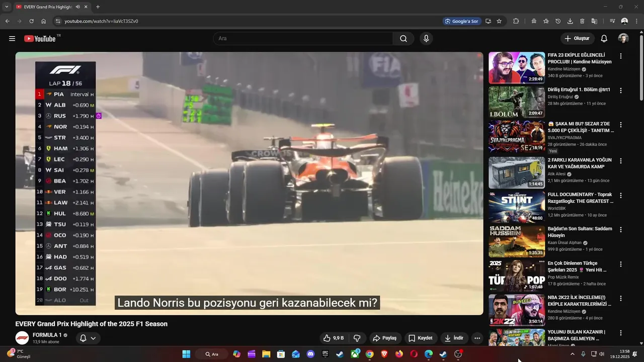Open the Kaan Ünsal Alphan channel link
The height and width of the screenshot is (362, 644).
point(565,242)
